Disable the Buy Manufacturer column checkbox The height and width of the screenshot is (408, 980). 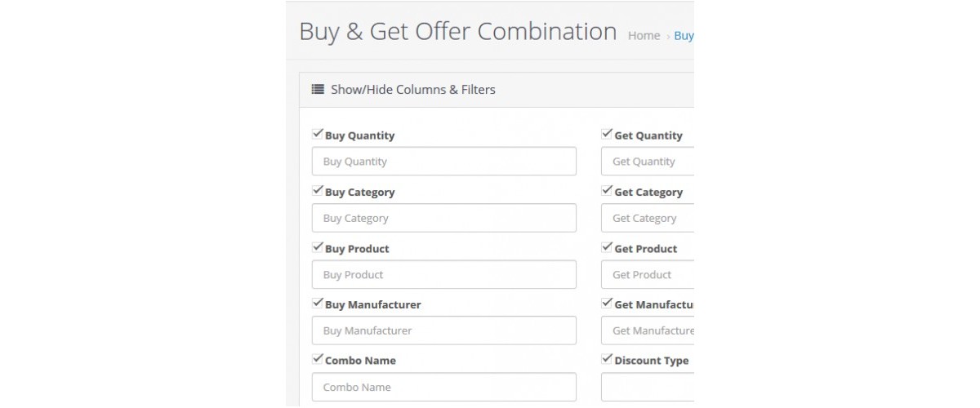click(x=318, y=303)
